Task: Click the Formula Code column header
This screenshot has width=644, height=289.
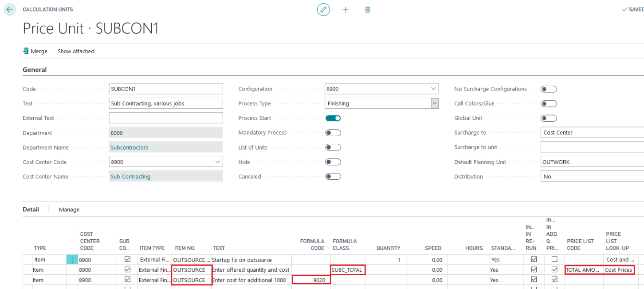Action: point(312,245)
